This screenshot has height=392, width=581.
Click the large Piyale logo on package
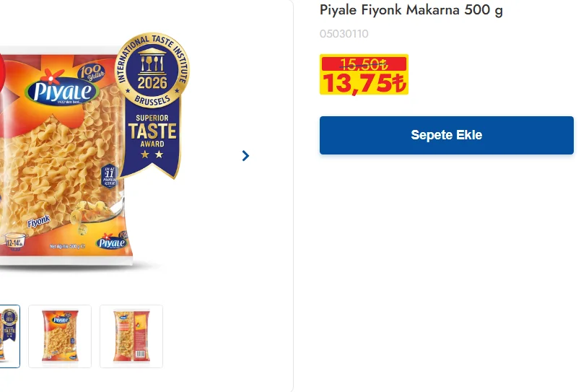pos(63,91)
